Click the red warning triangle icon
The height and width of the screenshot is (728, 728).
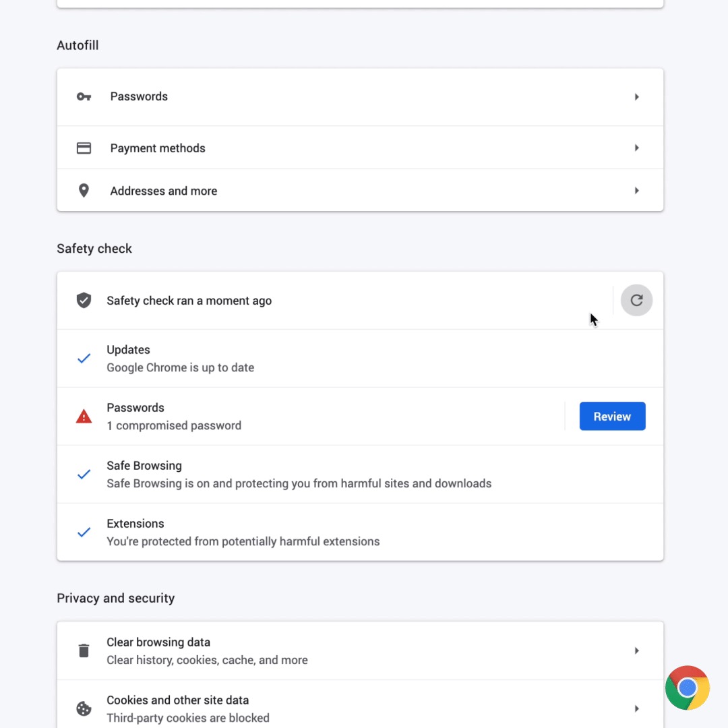coord(84,417)
